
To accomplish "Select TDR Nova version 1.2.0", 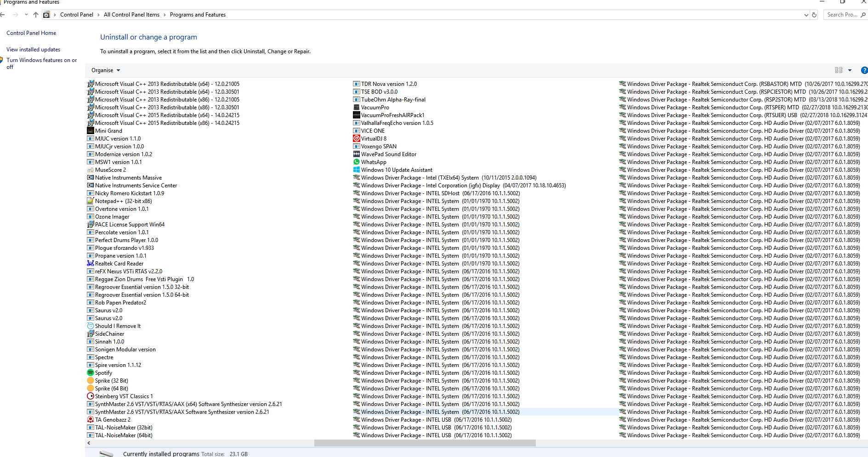I will point(389,84).
